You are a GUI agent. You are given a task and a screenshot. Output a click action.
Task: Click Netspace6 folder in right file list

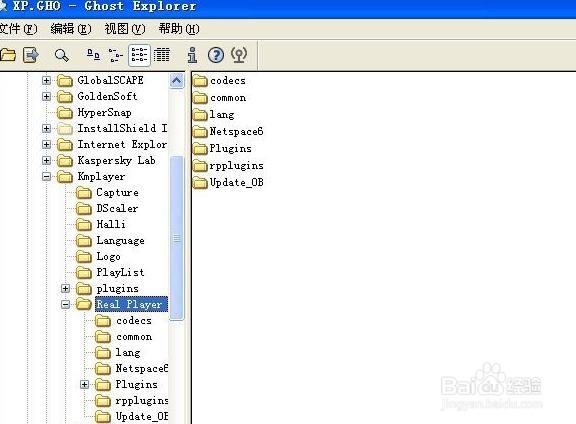coord(228,131)
